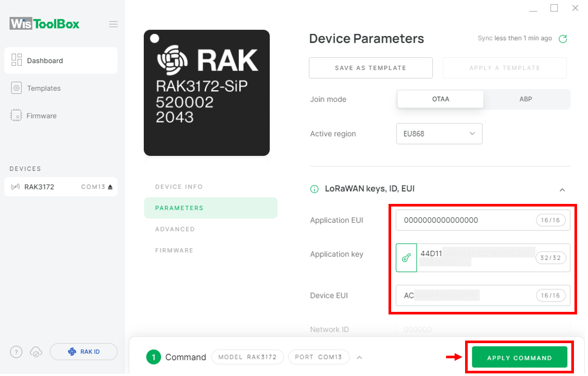
Task: Click the MODEL RAK3172 chip
Action: pos(247,357)
